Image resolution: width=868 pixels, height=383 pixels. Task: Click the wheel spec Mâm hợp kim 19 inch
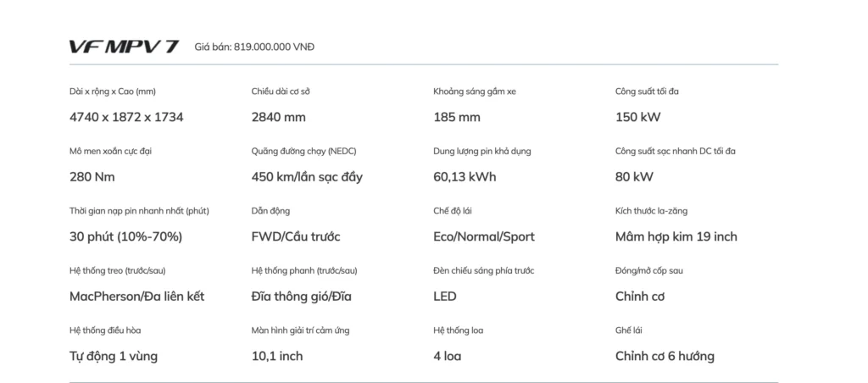click(676, 236)
